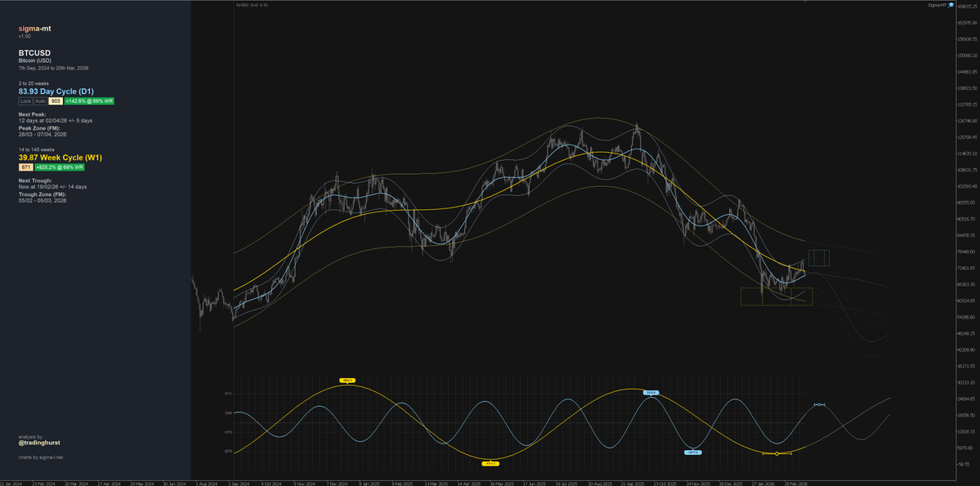Click the blue peak label near Oct 2025
Viewport: 980px width, 486px height.
[x=651, y=392]
